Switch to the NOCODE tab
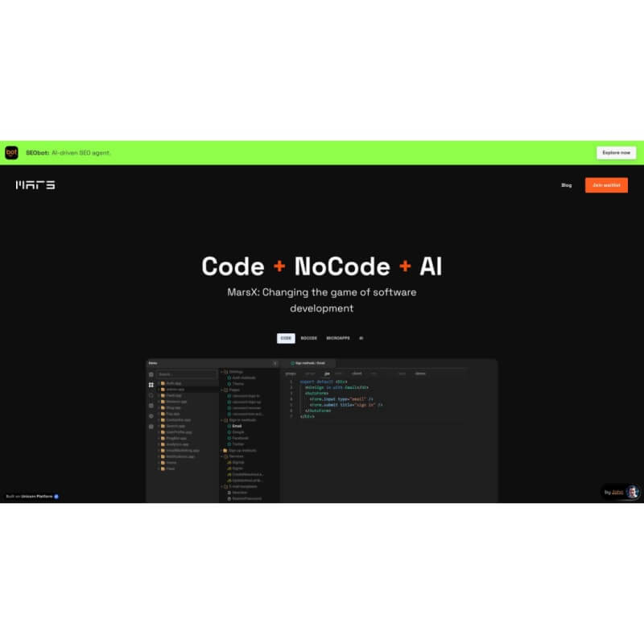Screen dimensions: 644x644 point(309,338)
